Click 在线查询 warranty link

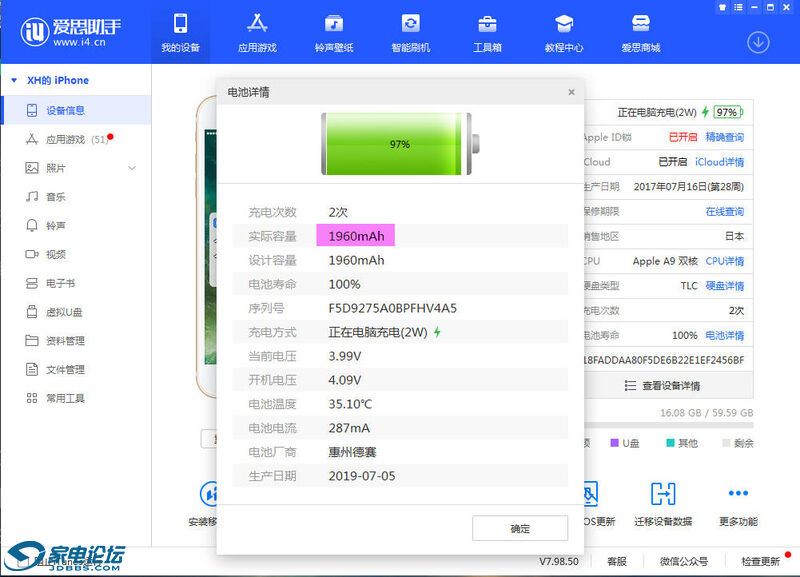click(724, 211)
